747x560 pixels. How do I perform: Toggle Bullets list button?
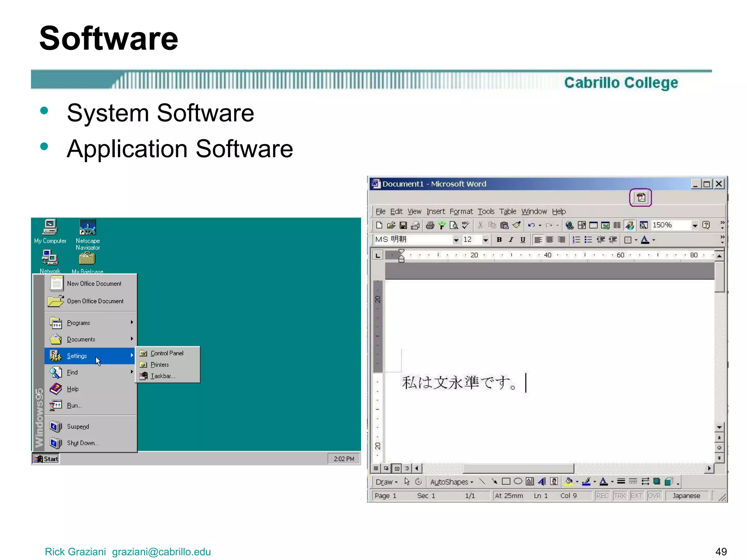[588, 240]
